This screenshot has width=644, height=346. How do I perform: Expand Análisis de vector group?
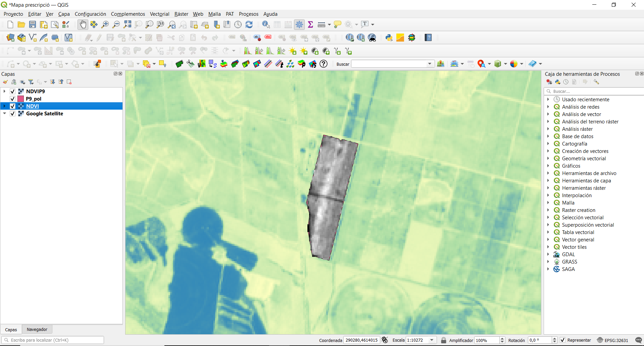tap(548, 114)
